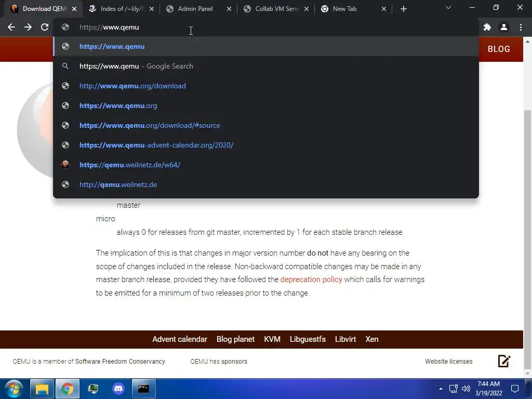Screen dimensions: 532x399
Task: Select suggestion ending in download/#source
Action: pos(266,125)
